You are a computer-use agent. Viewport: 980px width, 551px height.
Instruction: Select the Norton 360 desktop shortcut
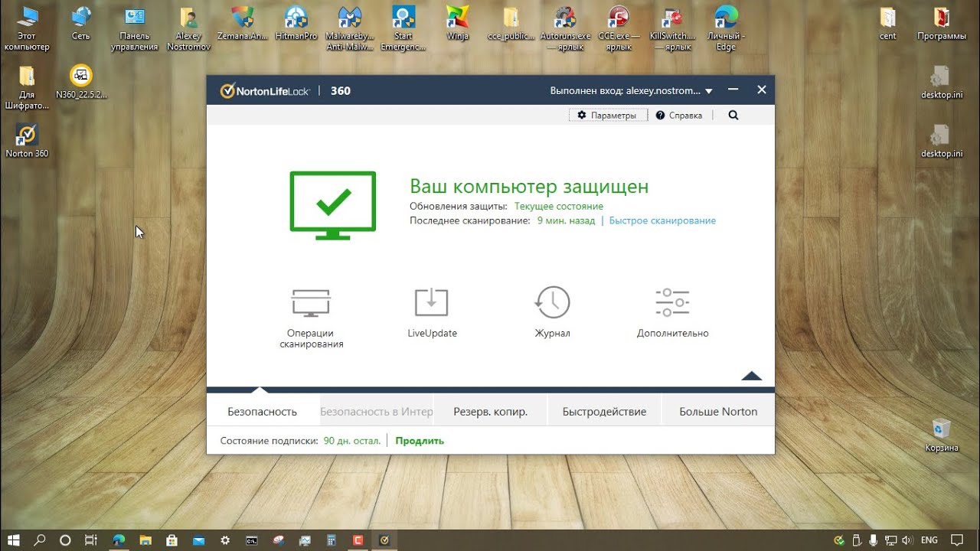[x=27, y=141]
